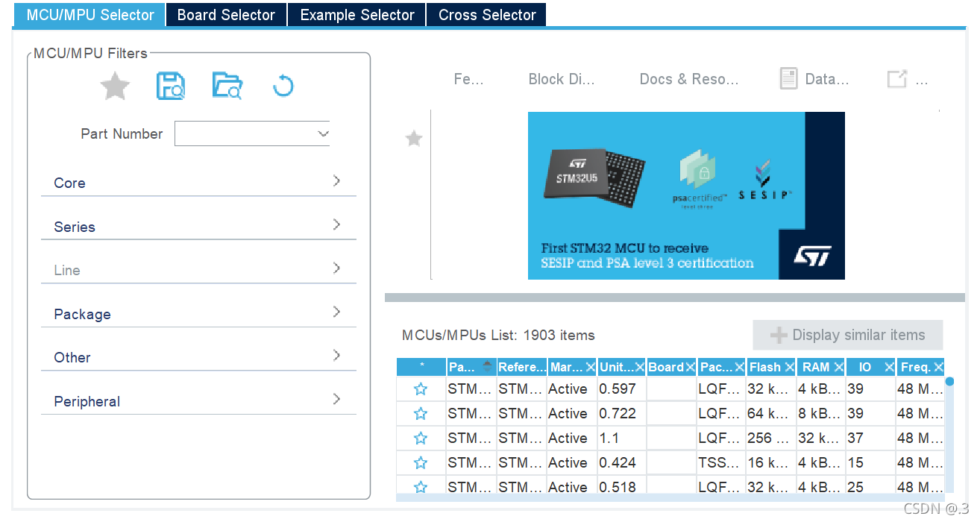Switch to Example Selector tab

click(x=356, y=15)
